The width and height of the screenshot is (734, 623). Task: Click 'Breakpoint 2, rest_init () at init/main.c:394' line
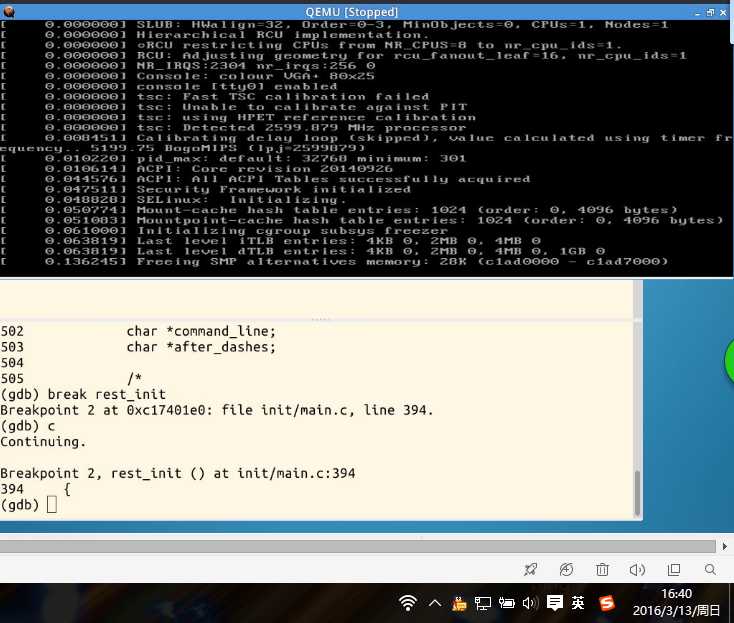(x=178, y=473)
